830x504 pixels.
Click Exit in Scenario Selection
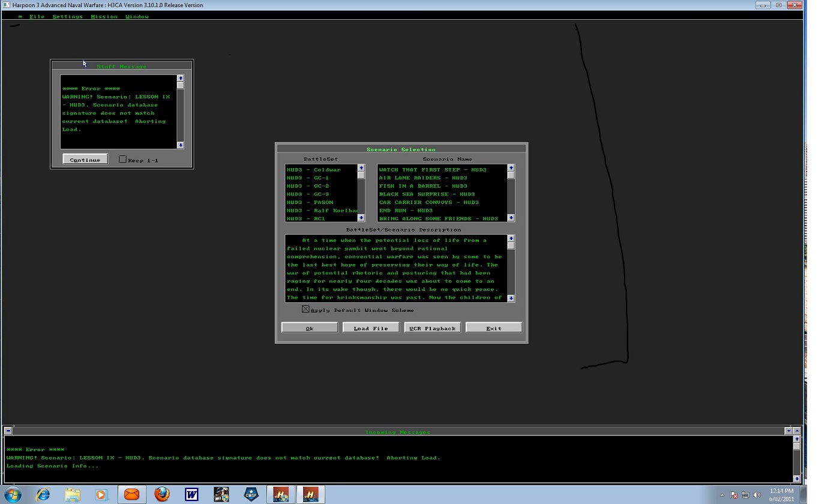tap(494, 328)
